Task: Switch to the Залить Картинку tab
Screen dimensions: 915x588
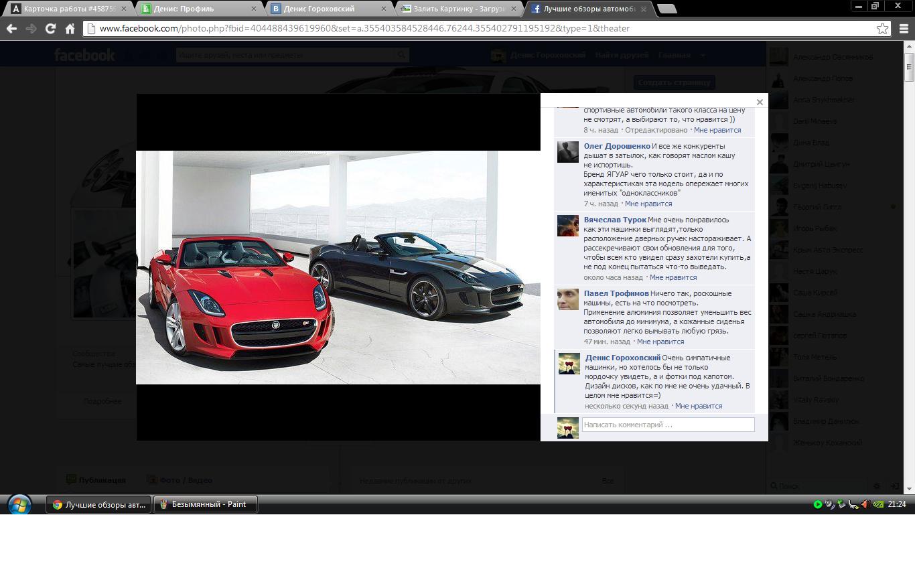Action: pyautogui.click(x=459, y=9)
